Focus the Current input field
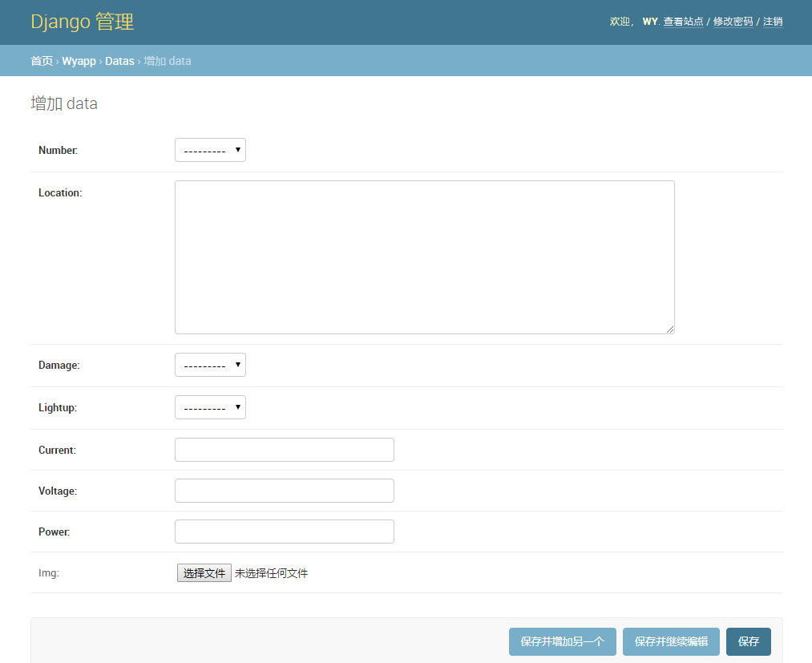Screen dimensions: 812x663 pos(284,450)
